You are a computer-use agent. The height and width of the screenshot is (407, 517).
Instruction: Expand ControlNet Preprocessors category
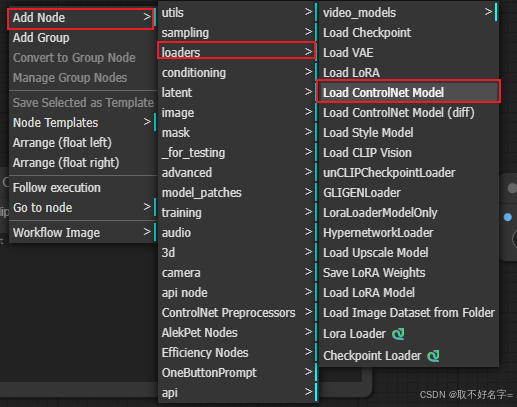238,313
